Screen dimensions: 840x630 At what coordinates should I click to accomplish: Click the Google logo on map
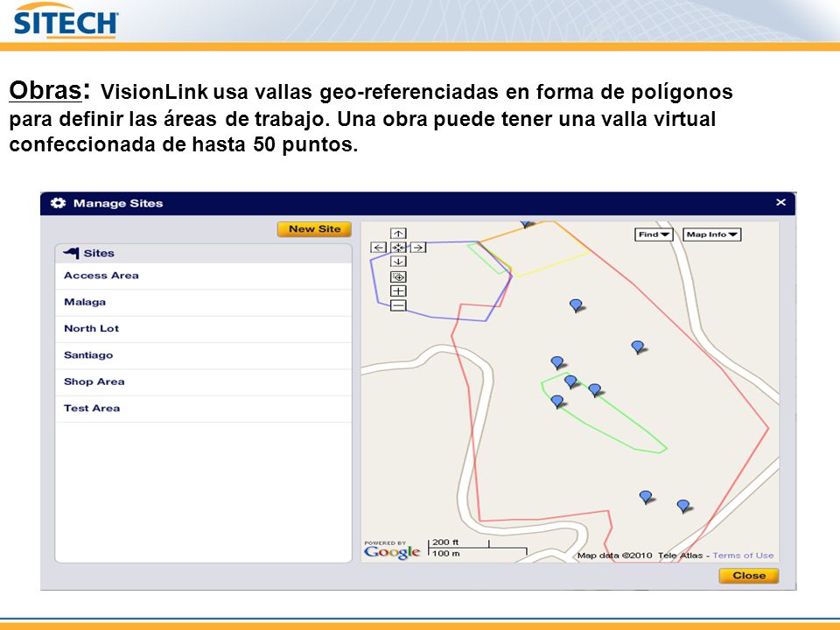pyautogui.click(x=392, y=550)
